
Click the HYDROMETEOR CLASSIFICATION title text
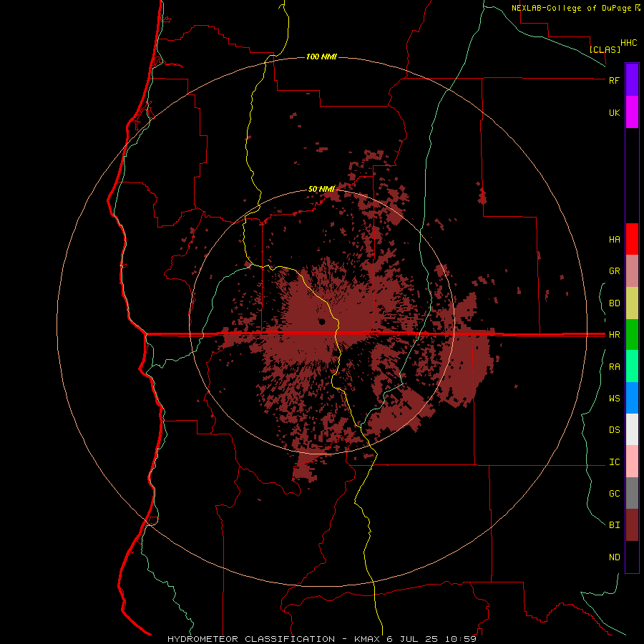coord(251,639)
